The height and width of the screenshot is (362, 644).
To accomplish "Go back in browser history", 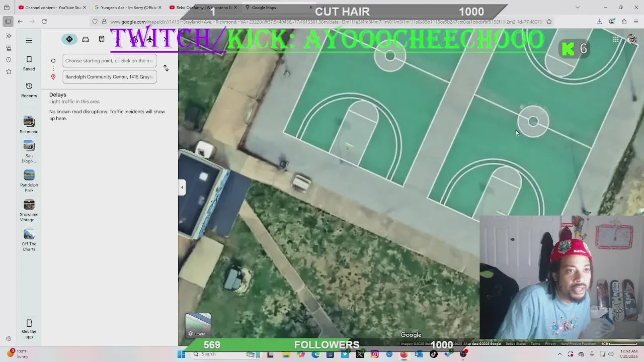I will pos(20,22).
